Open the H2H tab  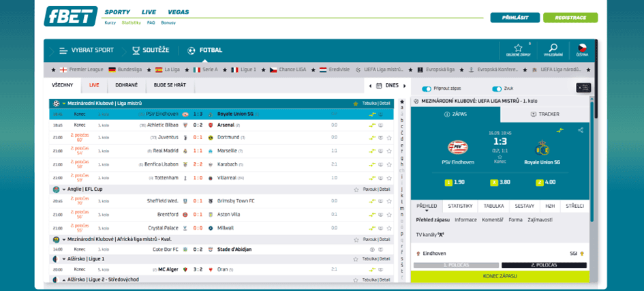549,206
